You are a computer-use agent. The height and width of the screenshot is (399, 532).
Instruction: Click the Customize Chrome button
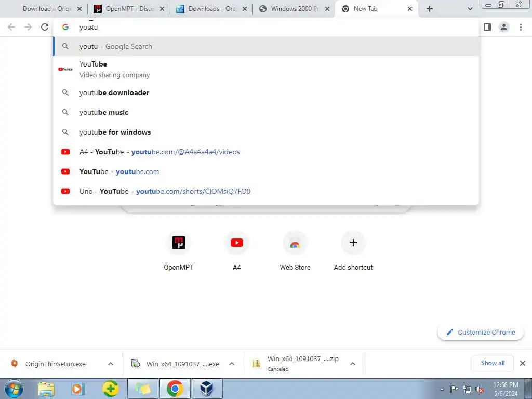coord(481,332)
